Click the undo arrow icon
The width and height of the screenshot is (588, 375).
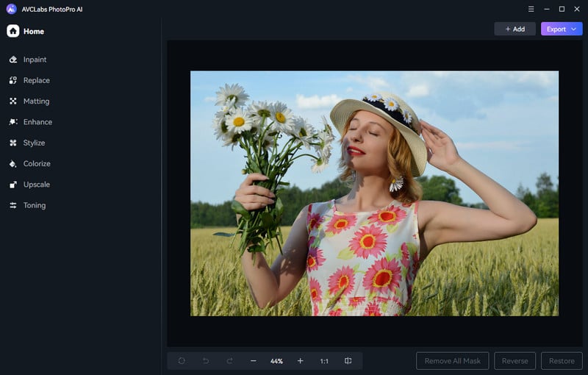[206, 361]
